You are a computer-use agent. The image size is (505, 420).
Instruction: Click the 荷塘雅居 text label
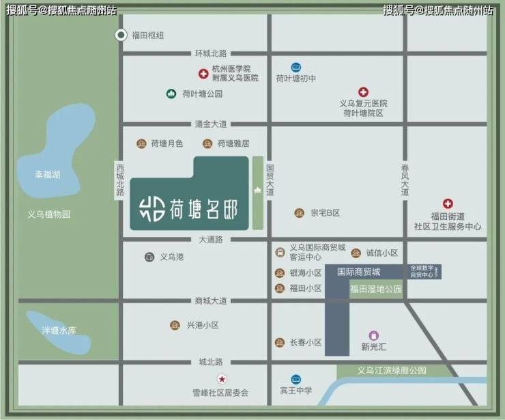(233, 143)
